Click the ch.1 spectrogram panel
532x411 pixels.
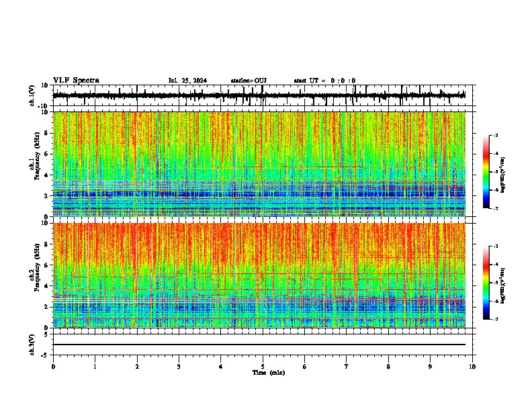(x=259, y=164)
